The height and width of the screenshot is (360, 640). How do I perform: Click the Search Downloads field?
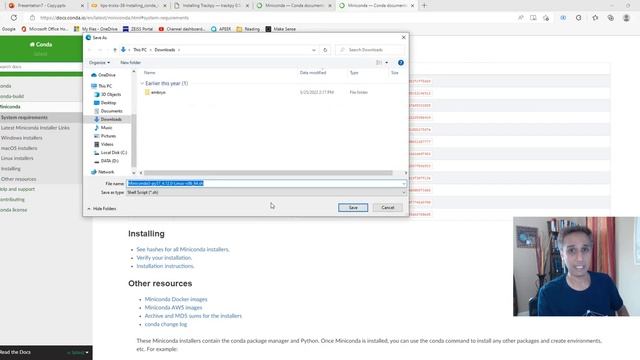click(x=370, y=50)
